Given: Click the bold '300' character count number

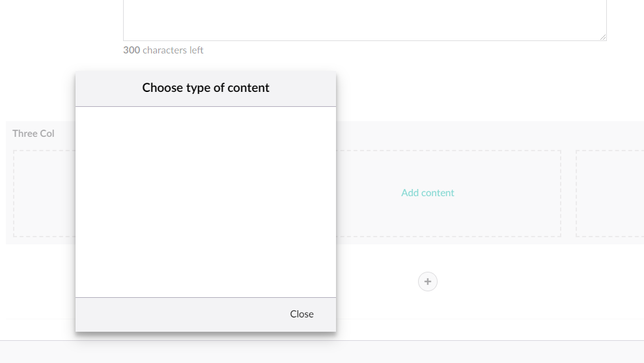Looking at the screenshot, I should coord(132,50).
